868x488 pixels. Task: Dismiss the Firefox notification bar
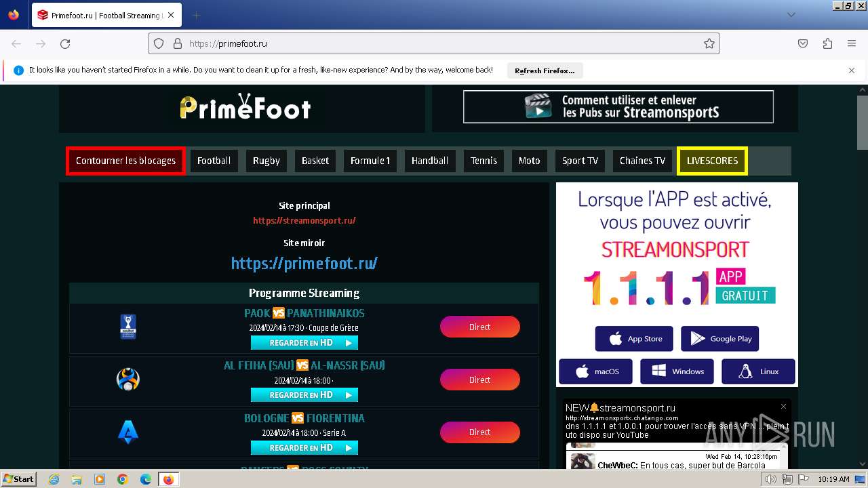(852, 70)
